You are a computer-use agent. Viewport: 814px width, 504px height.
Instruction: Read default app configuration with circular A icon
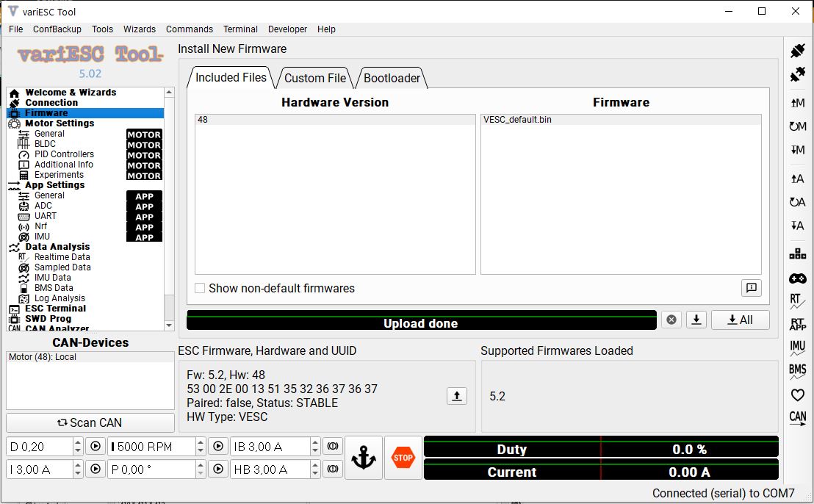pos(797,202)
